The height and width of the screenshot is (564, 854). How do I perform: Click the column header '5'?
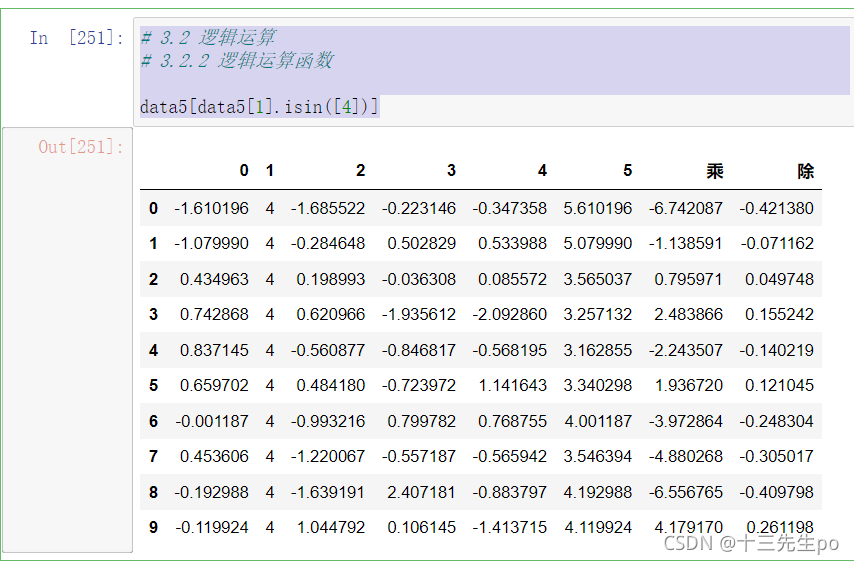[x=627, y=171]
